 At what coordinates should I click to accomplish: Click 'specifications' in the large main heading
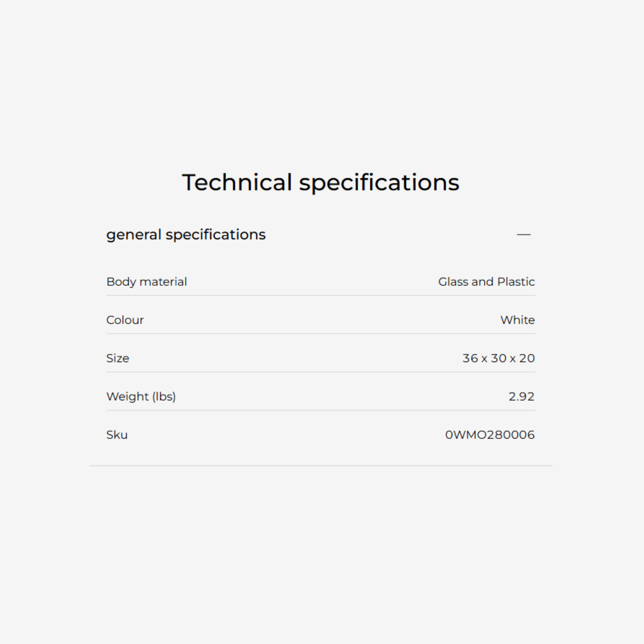pyautogui.click(x=379, y=183)
